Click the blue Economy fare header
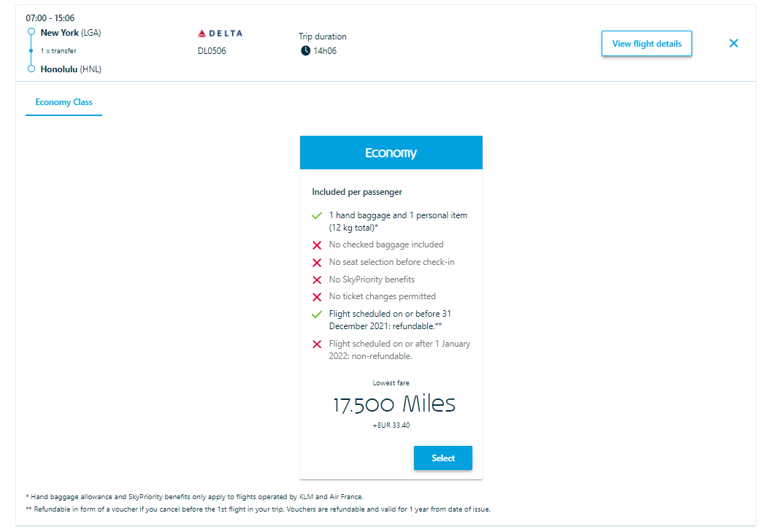771x532 pixels. (x=391, y=152)
